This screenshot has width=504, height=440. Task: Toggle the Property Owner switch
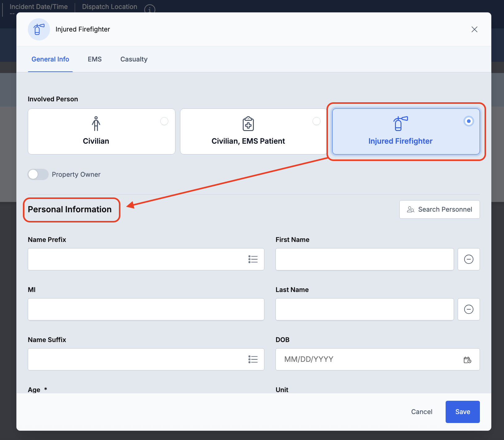[38, 175]
